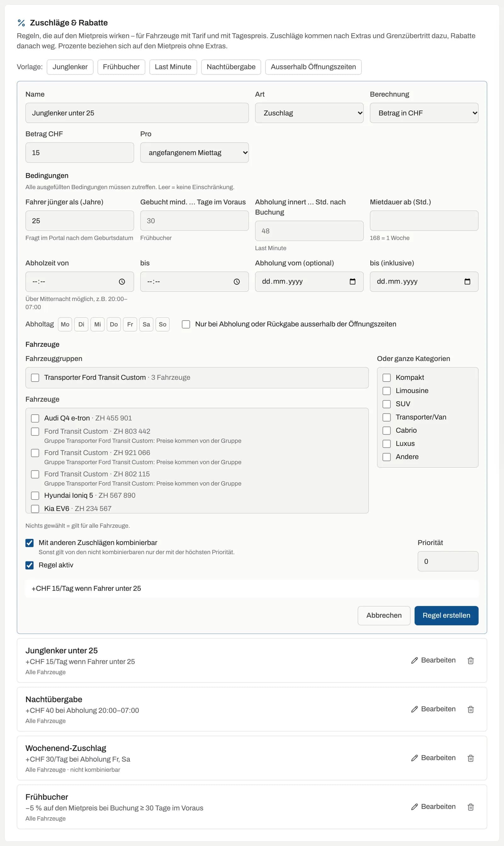
Task: Edit the Nachtübergabe rule
Action: [433, 709]
